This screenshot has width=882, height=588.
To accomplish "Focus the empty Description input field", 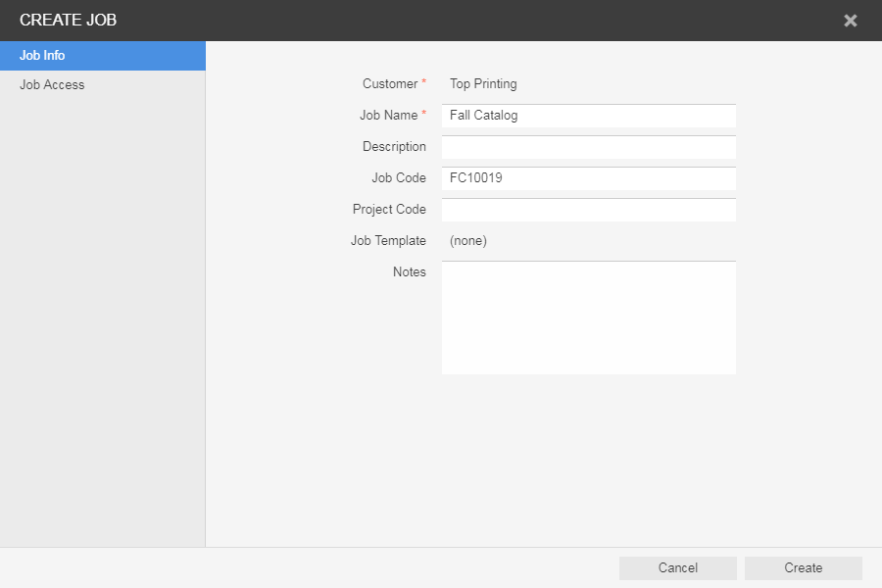I will pos(588,147).
